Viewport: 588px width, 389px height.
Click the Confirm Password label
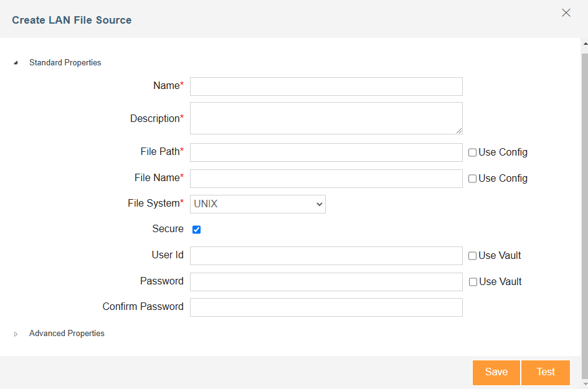click(143, 307)
